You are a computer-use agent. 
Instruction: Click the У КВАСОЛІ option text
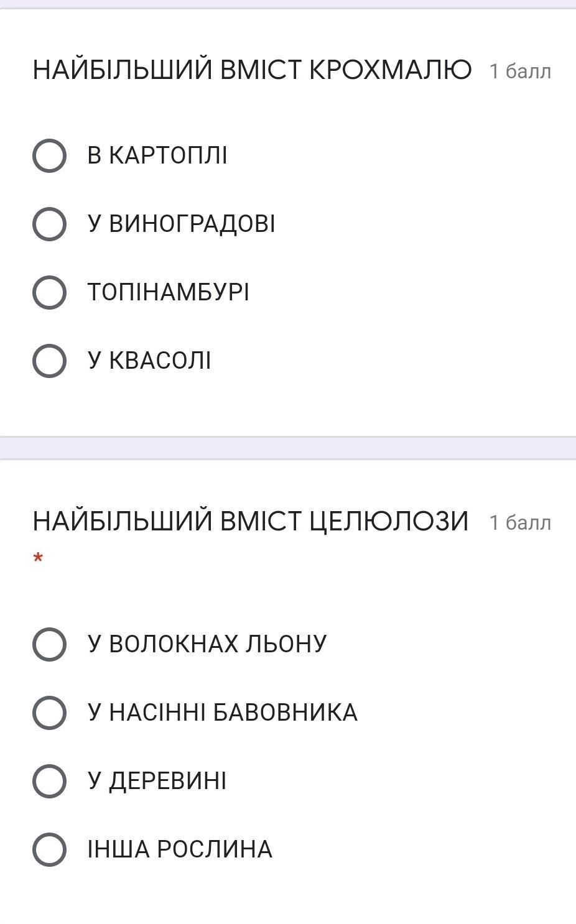[149, 361]
